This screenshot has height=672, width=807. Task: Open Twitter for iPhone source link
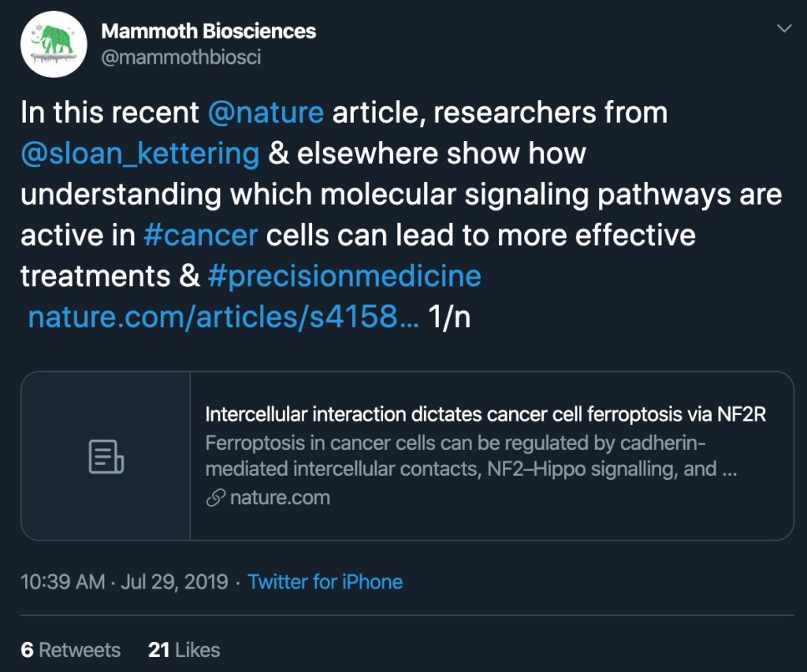click(x=325, y=582)
